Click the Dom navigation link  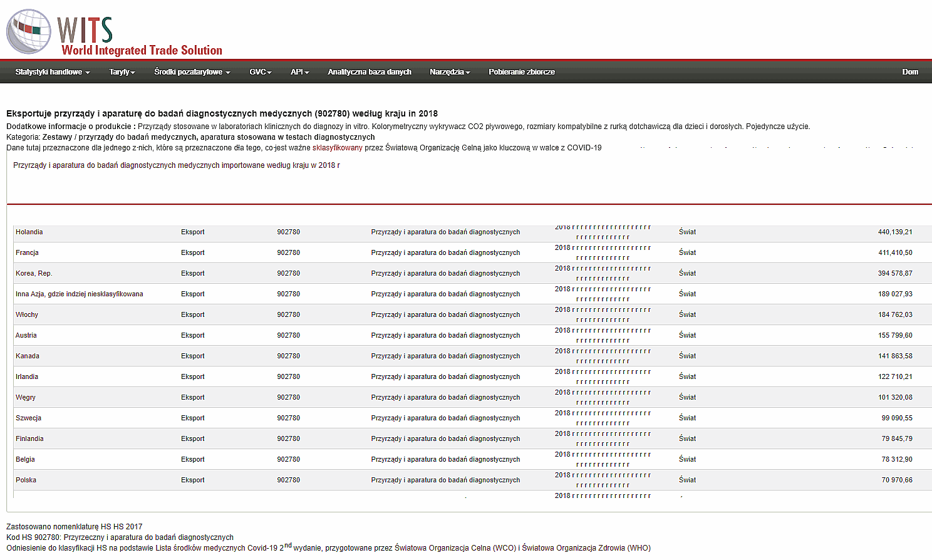910,72
